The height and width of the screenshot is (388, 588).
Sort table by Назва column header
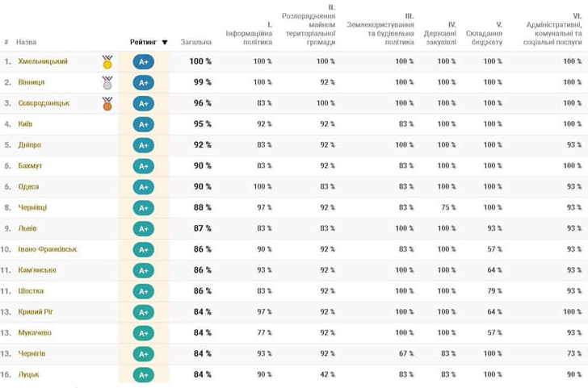coord(26,43)
